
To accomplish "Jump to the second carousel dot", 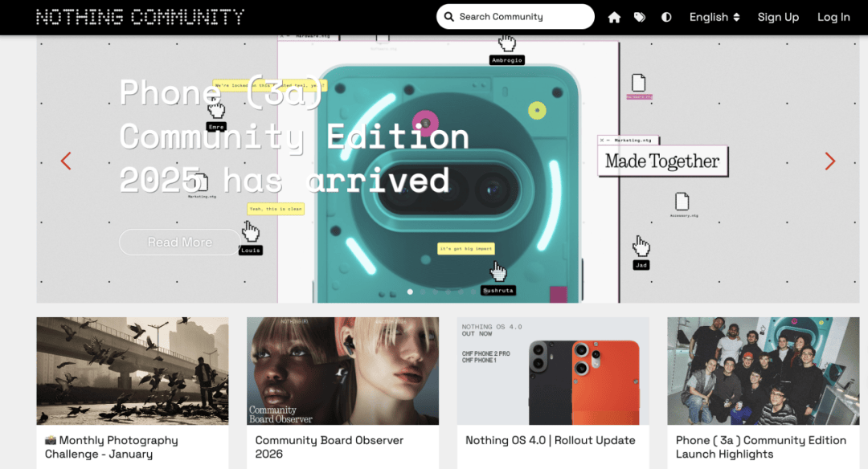I will tap(424, 292).
